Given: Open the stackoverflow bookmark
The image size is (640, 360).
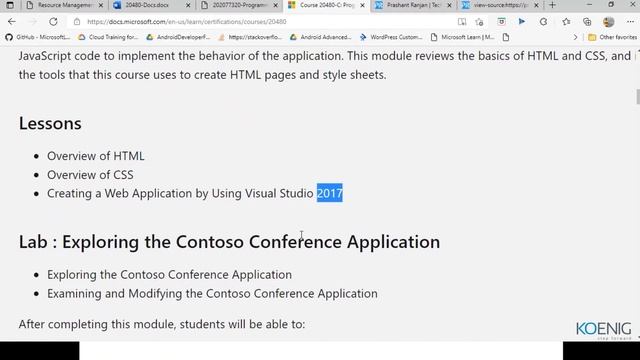Looking at the screenshot, I should [x=250, y=37].
